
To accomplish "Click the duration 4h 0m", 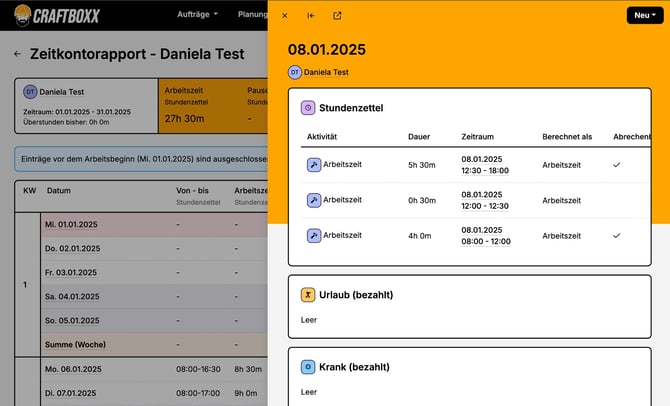I will pos(419,236).
